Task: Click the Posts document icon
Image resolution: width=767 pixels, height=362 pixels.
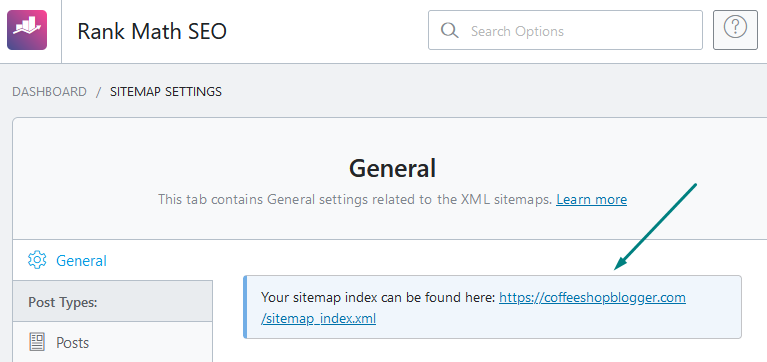Action: coord(37,342)
